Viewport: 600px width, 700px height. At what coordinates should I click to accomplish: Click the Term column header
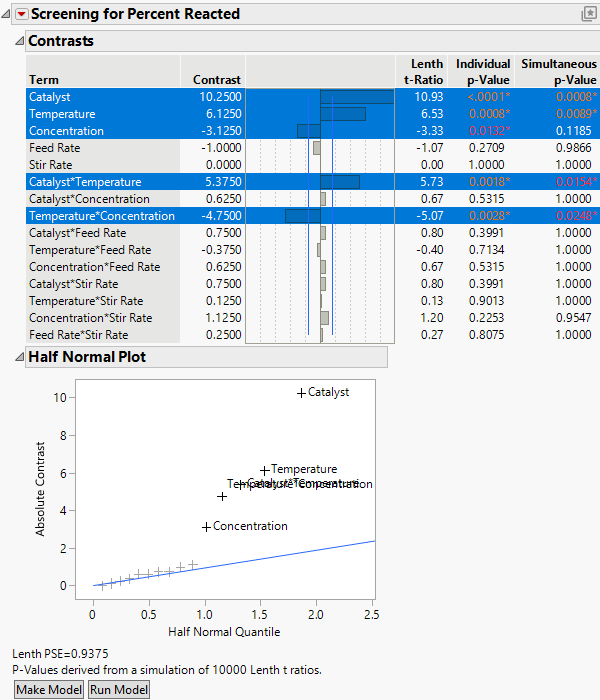(x=44, y=80)
